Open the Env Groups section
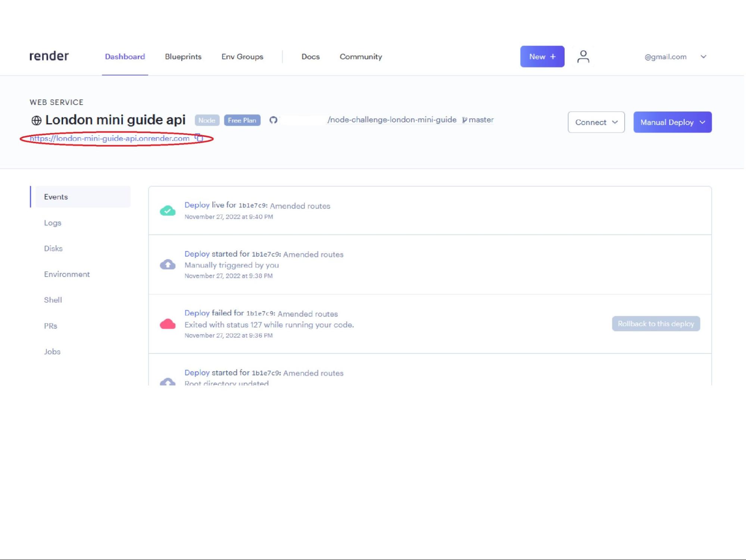Screen dimensions: 746x560 (242, 57)
